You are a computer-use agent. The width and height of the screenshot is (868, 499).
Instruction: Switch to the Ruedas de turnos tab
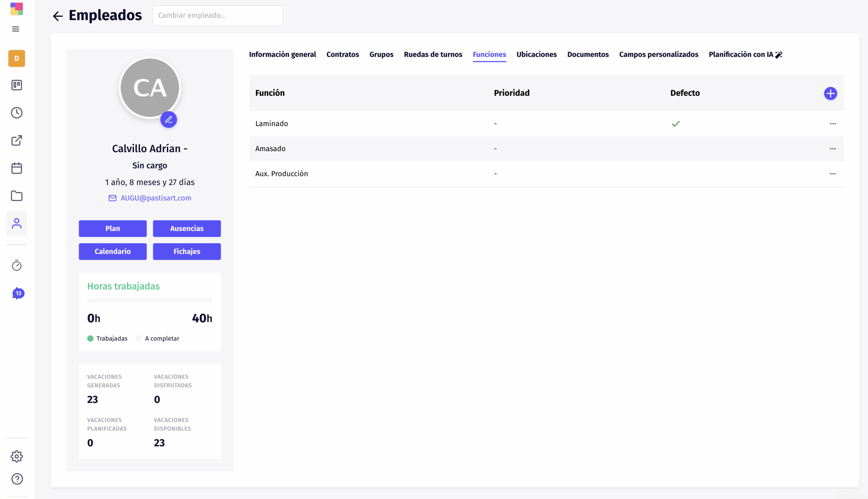click(x=433, y=55)
